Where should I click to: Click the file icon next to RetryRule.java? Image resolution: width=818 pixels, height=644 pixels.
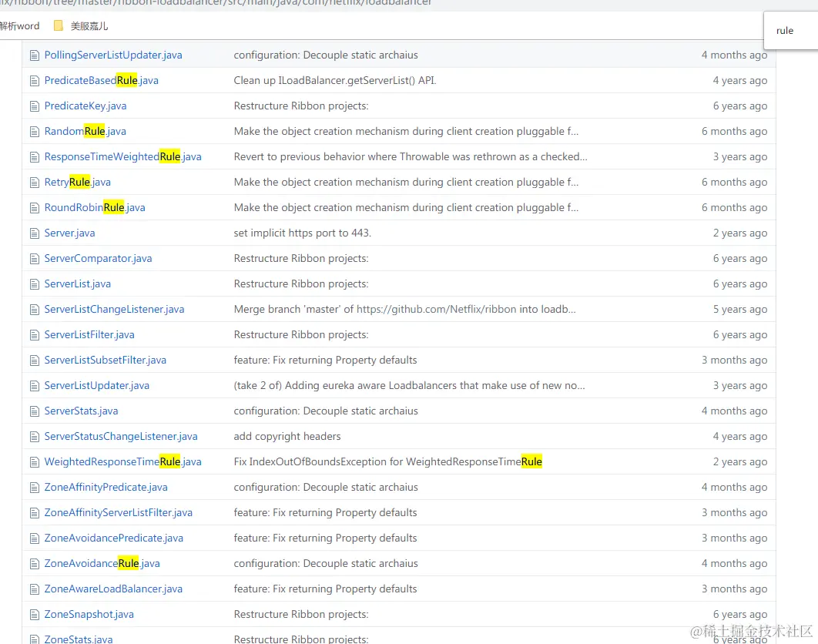coord(34,181)
